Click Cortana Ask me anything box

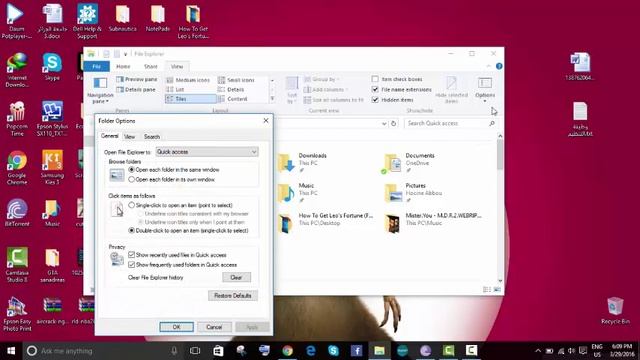coord(101,351)
